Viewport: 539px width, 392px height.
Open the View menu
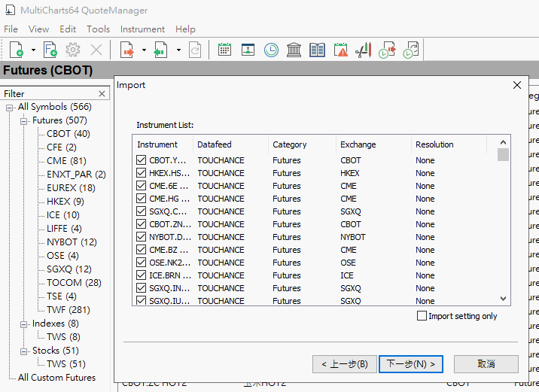(38, 29)
